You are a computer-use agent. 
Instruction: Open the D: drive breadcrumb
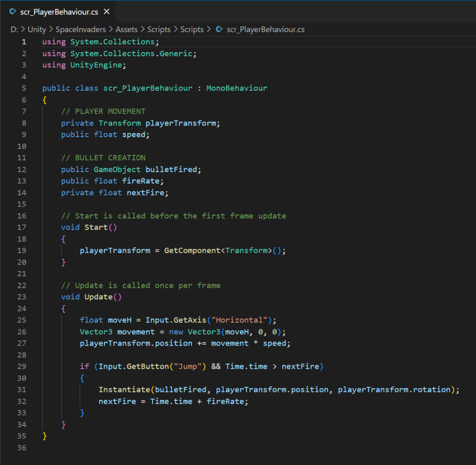coord(14,29)
